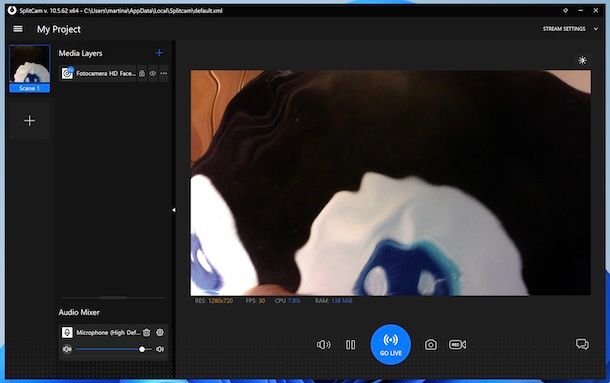Click the SplitCam logo in title bar

pyautogui.click(x=12, y=11)
